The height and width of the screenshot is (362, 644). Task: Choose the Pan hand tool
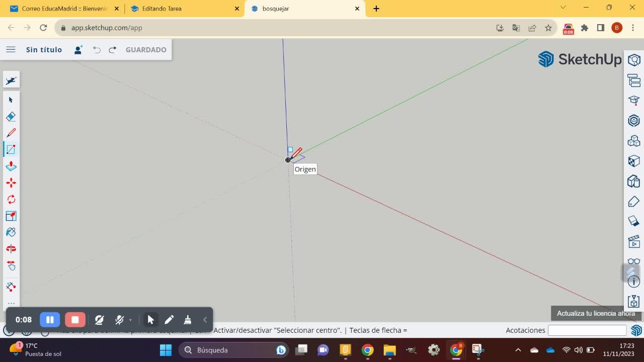pos(11,265)
